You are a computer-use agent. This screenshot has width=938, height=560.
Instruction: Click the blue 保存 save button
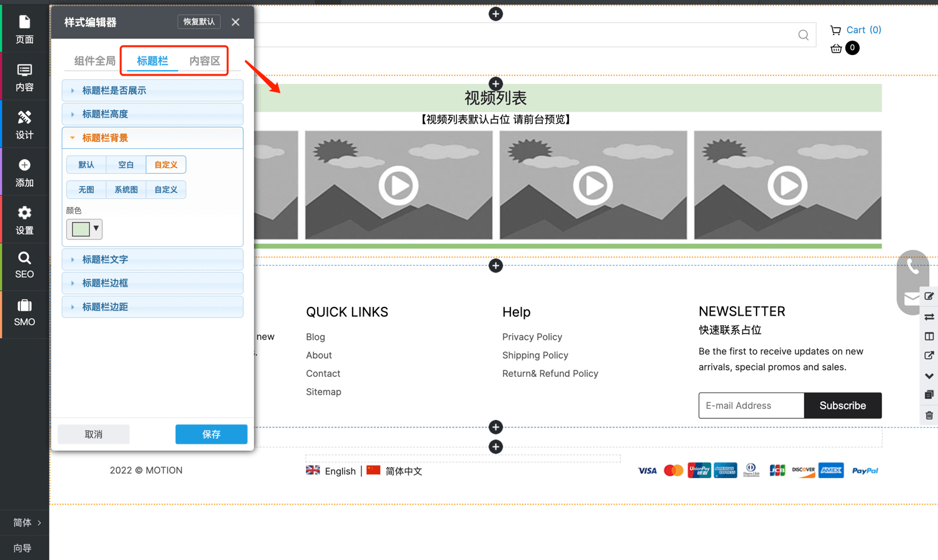click(x=211, y=434)
